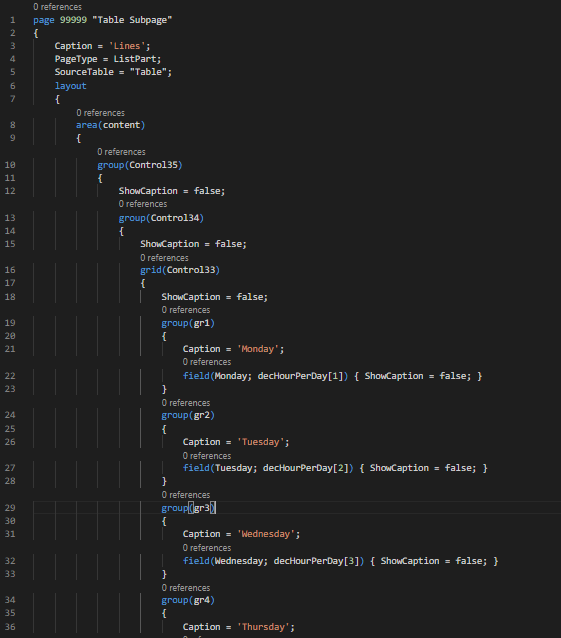Place cursor on the 'Lines' caption string
The width and height of the screenshot is (561, 638).
[127, 46]
